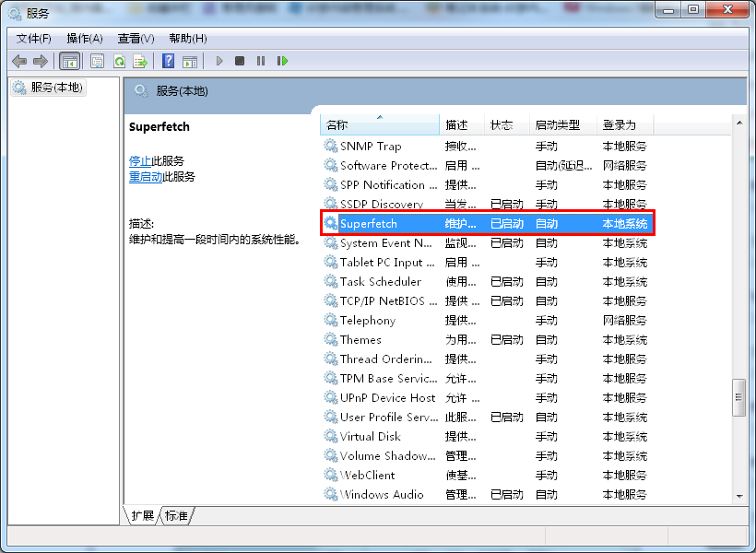Screen dimensions: 756x553
Task: Sort by the 登录为 column header
Action: 625,124
